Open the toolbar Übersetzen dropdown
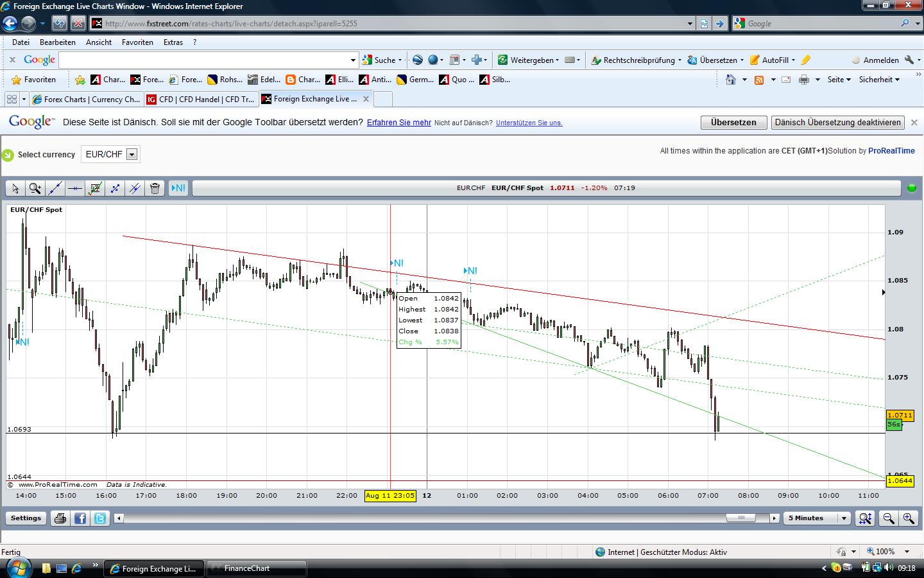 click(715, 60)
